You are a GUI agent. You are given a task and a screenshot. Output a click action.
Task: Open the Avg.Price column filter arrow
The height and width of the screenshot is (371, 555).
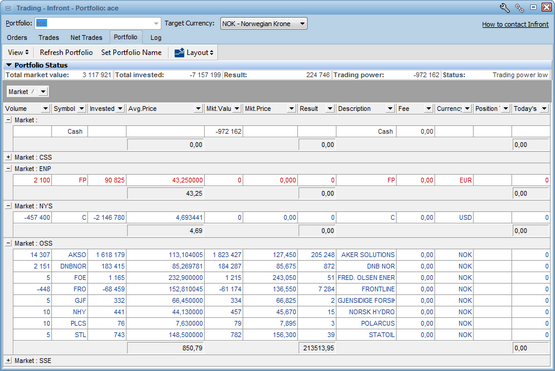point(198,109)
